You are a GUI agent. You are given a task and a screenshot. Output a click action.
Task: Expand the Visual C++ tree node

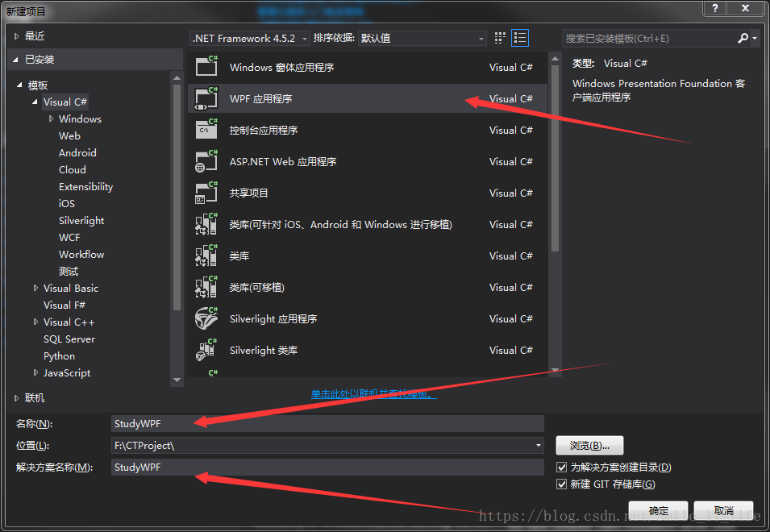tap(35, 322)
